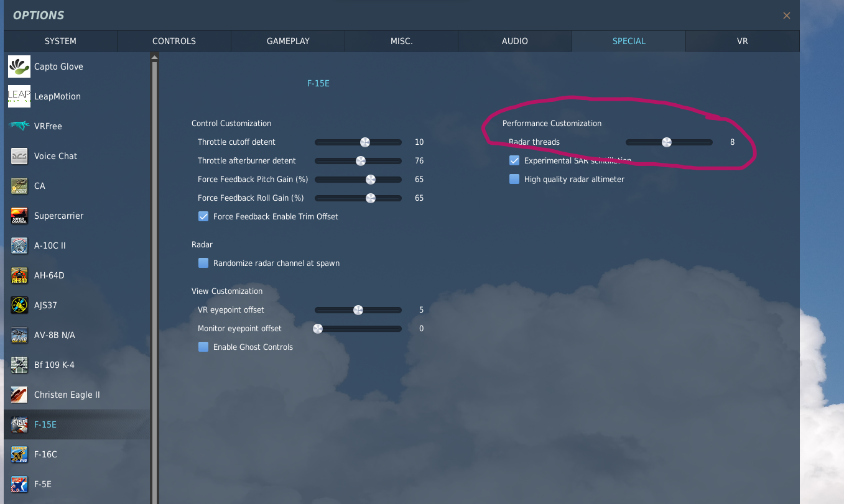
Task: Close the Options window
Action: (787, 16)
